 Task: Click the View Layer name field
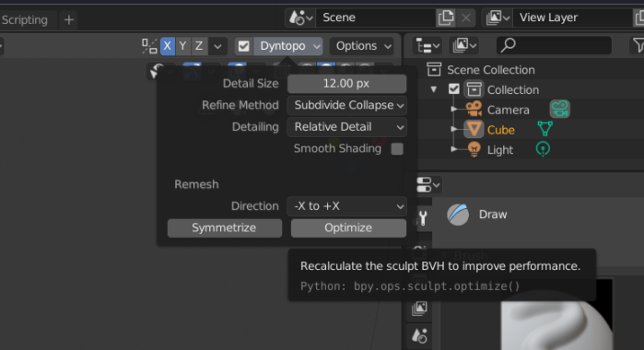coord(573,17)
